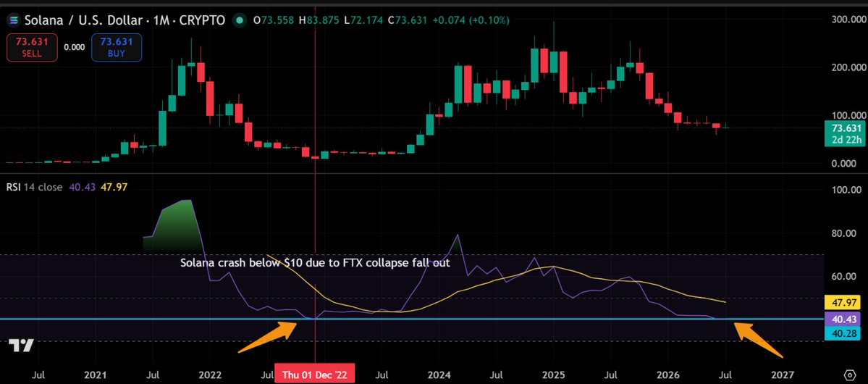Click the 300.000 price scale label
Viewport: 868px width, 384px height.
pos(848,20)
